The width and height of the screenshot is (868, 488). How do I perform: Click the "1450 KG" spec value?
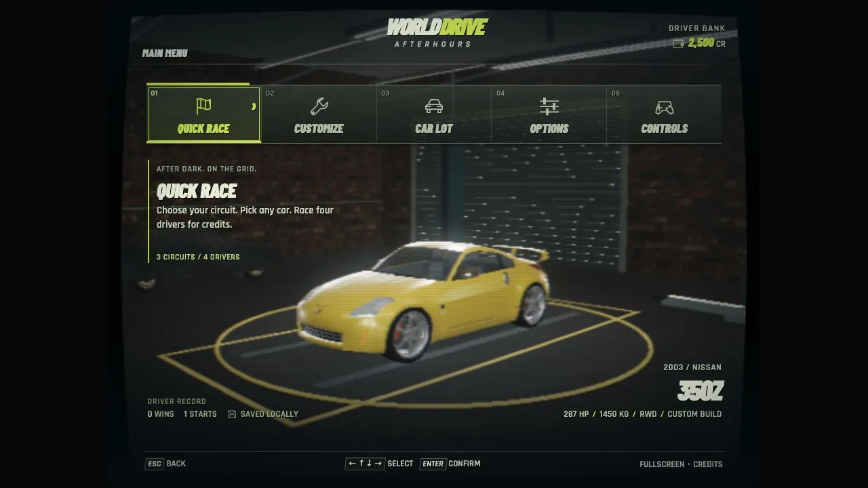click(614, 414)
